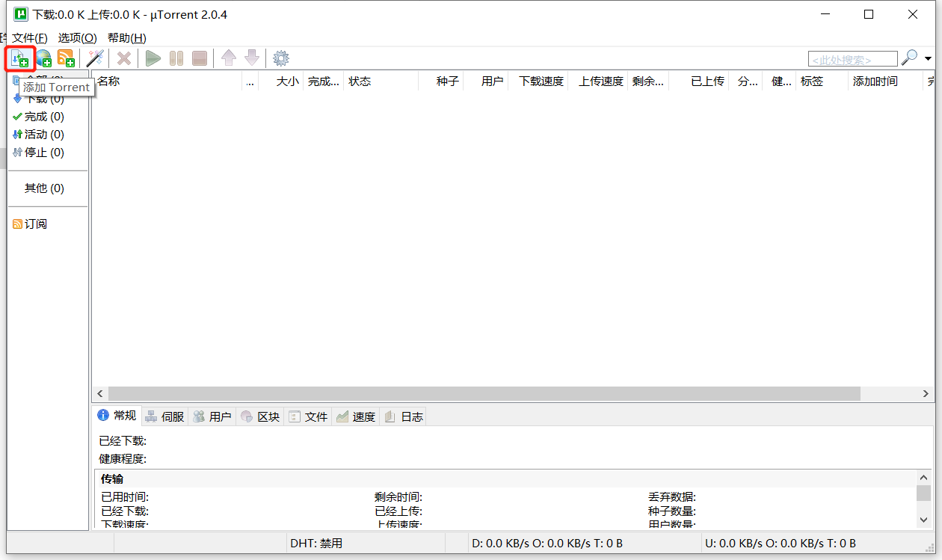The height and width of the screenshot is (560, 942).
Task: Click the download rate status D: 0.0 KB/s
Action: click(547, 544)
